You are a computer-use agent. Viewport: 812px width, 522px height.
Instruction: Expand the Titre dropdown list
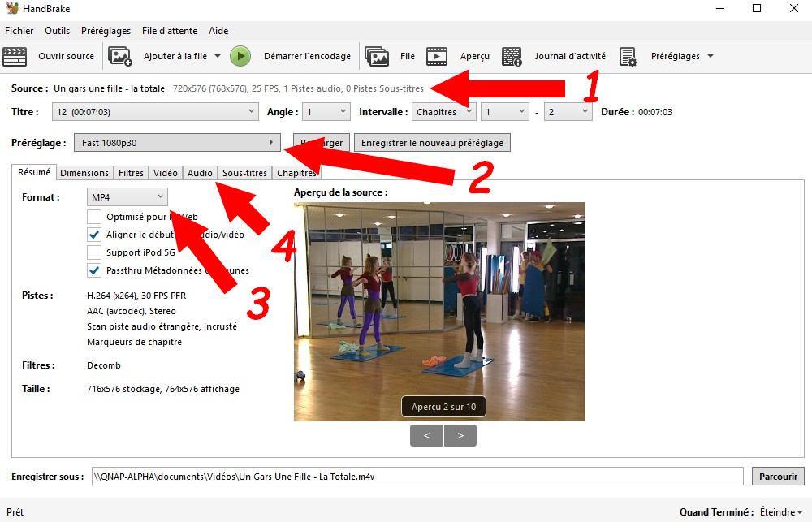[x=154, y=112]
